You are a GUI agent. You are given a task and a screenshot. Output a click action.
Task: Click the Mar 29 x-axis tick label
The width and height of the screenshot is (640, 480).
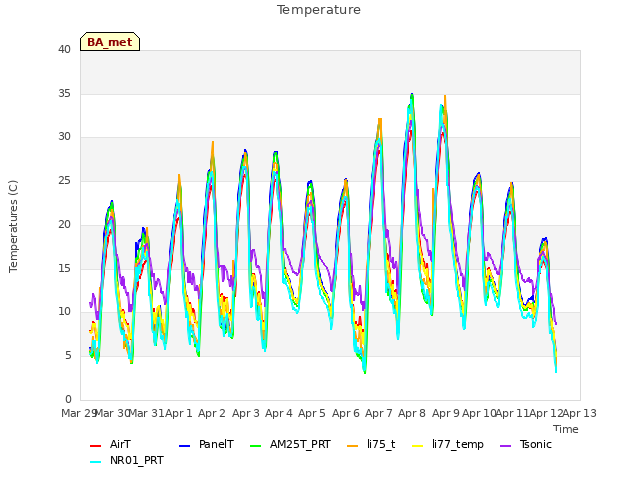tap(78, 413)
